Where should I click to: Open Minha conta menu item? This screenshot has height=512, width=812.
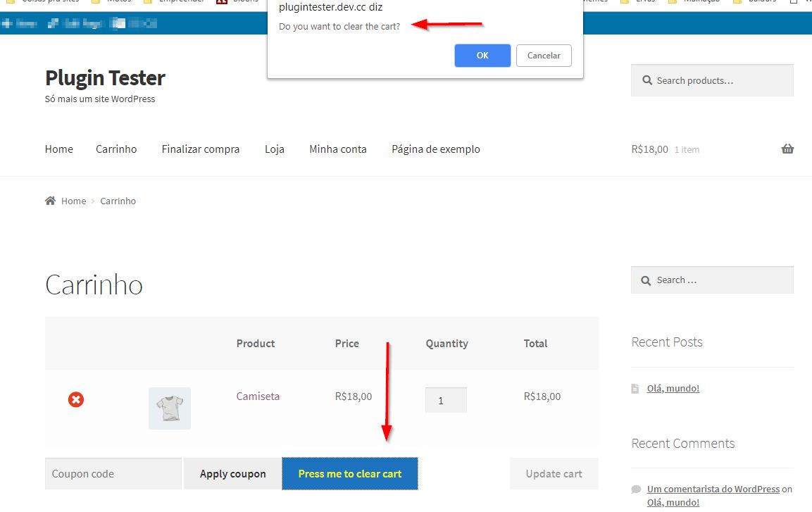[x=337, y=149]
